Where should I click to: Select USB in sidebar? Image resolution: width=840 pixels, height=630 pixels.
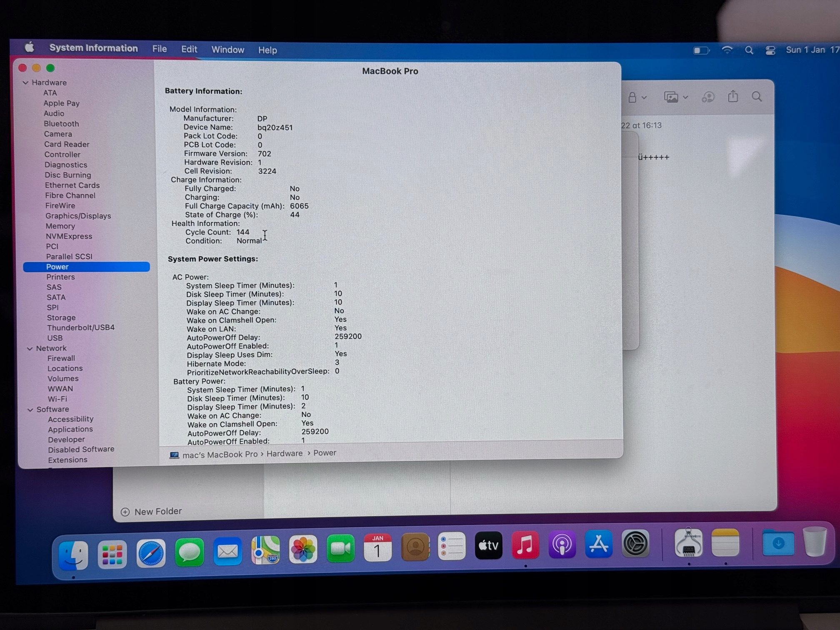point(55,338)
